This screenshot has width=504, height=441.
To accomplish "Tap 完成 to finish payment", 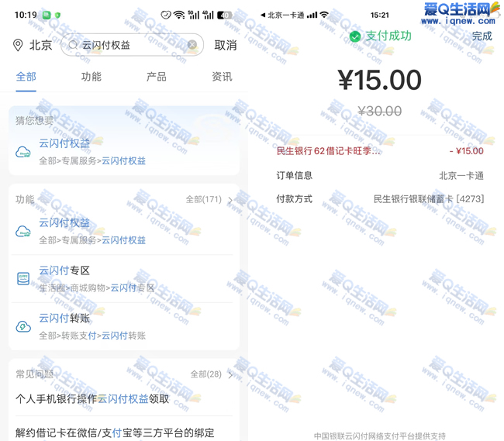I will pos(482,36).
